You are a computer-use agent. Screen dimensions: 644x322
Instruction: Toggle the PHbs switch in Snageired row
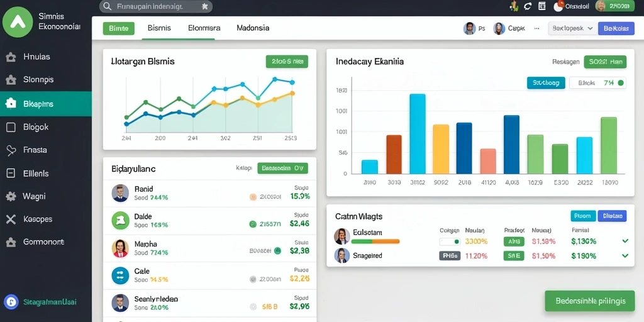tap(450, 256)
